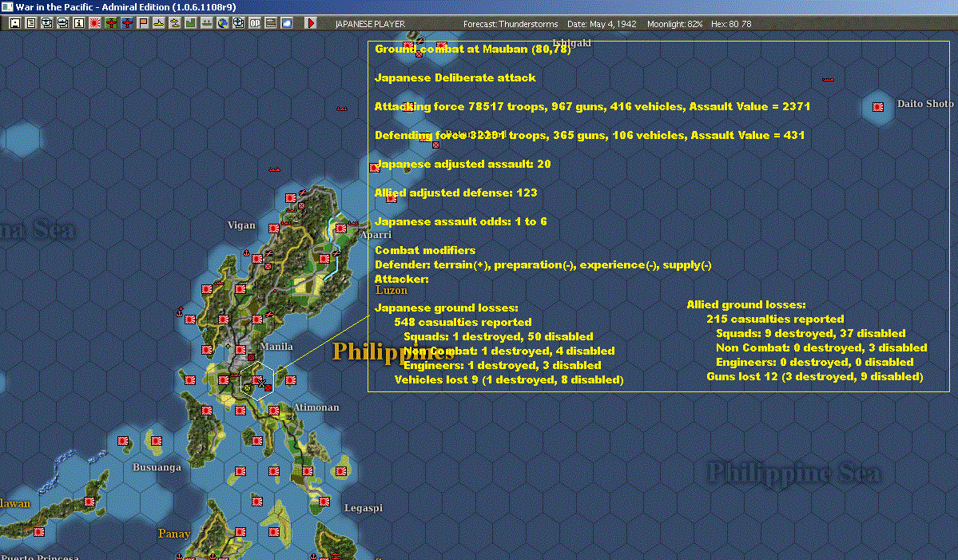Open the weather cloud toolbar icon

pos(287,23)
